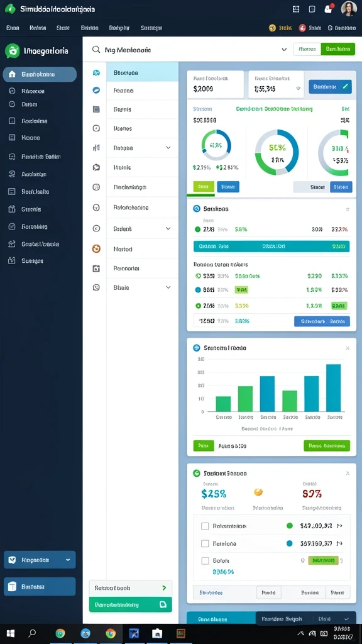Click the green button in the top-right header
The width and height of the screenshot is (362, 644).
pos(337,49)
